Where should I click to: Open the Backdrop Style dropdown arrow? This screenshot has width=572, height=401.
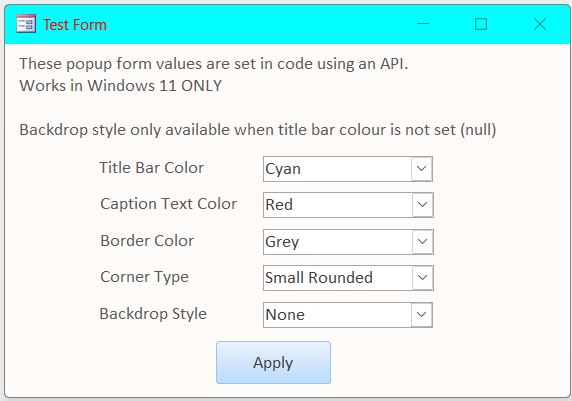point(421,315)
